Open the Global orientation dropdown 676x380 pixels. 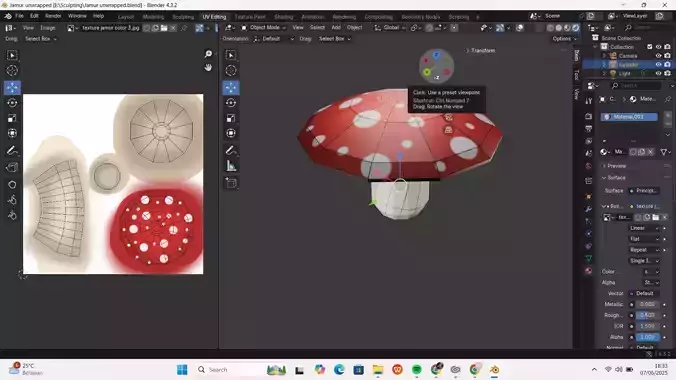click(x=389, y=28)
